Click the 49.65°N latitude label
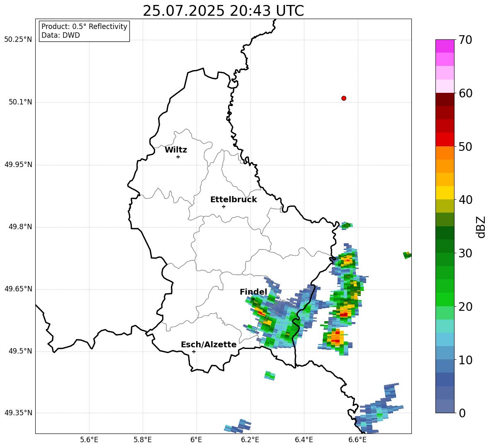The height and width of the screenshot is (448, 491). coord(18,289)
